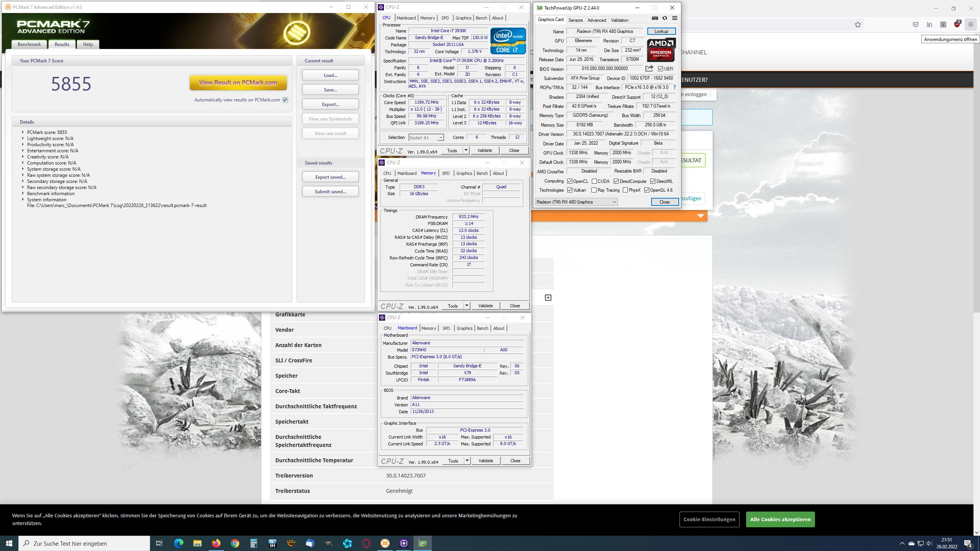The width and height of the screenshot is (980, 551).
Task: Open the Socket #1 selection dropdown
Action: click(x=426, y=137)
